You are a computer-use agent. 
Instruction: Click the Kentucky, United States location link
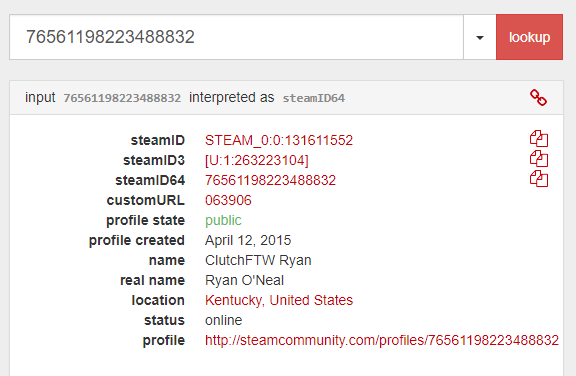click(x=279, y=300)
